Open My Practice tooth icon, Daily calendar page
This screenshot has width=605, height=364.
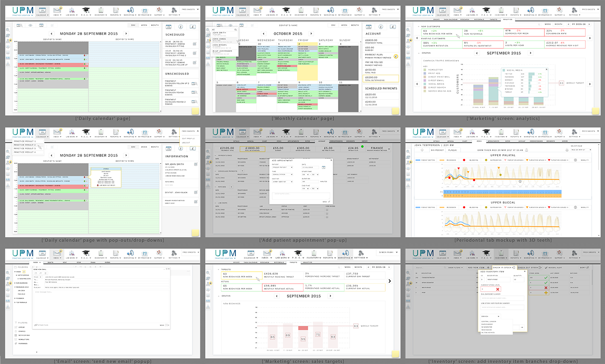click(x=144, y=10)
